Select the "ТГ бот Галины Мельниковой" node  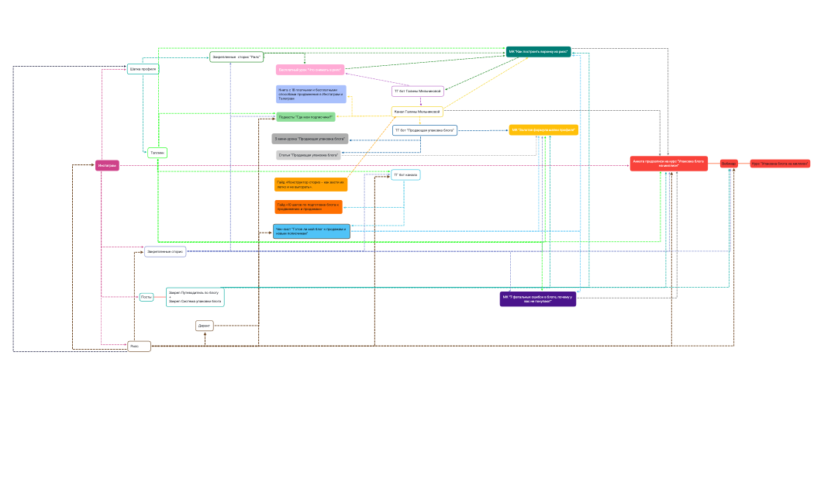[x=418, y=91]
